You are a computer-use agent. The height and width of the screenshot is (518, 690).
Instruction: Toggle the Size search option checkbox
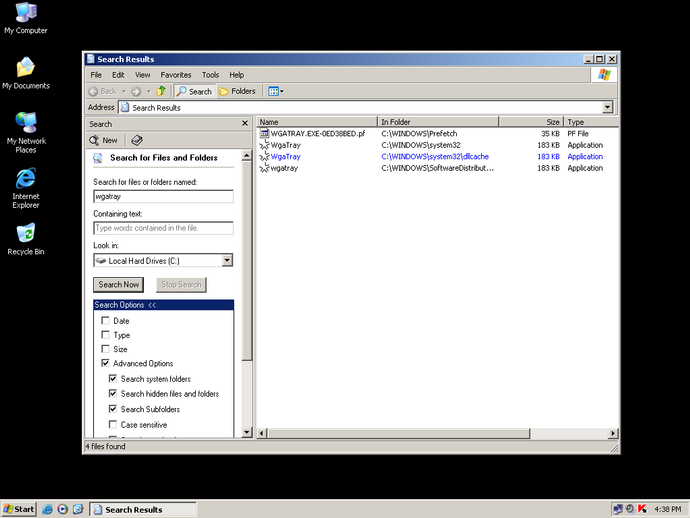tap(106, 349)
